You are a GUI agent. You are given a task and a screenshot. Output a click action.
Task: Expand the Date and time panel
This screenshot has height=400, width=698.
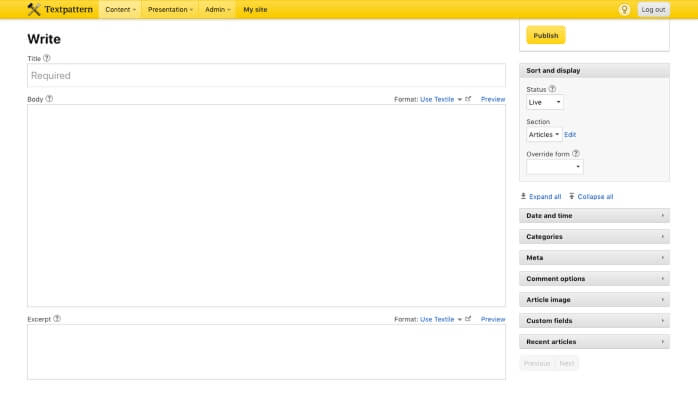[594, 215]
